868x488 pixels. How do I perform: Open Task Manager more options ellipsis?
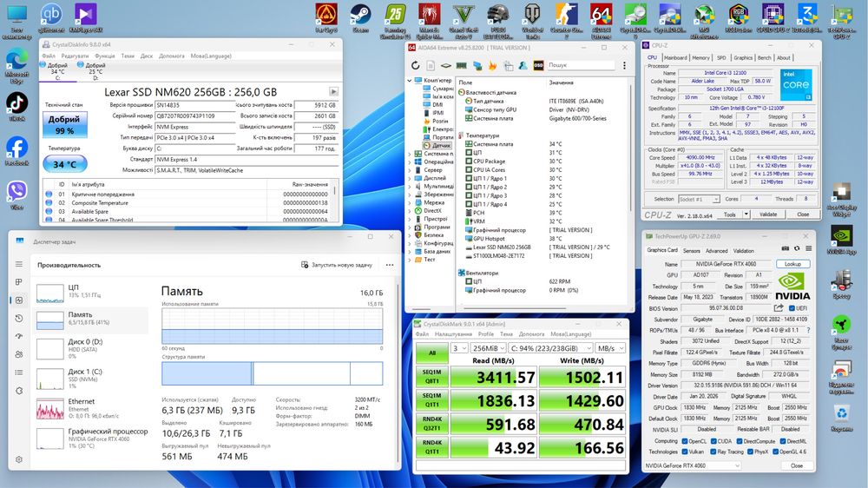pyautogui.click(x=389, y=265)
